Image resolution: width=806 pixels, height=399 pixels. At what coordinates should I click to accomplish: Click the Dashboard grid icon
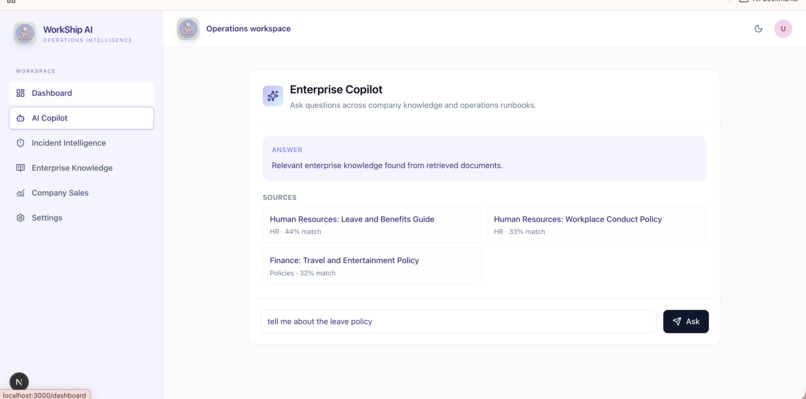(21, 93)
